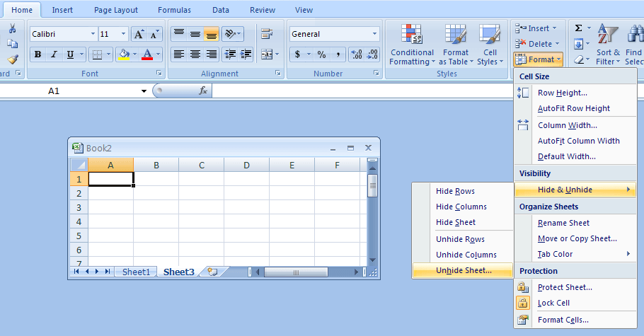
Task: Click the red Font Color swatch button
Action: coord(146,54)
